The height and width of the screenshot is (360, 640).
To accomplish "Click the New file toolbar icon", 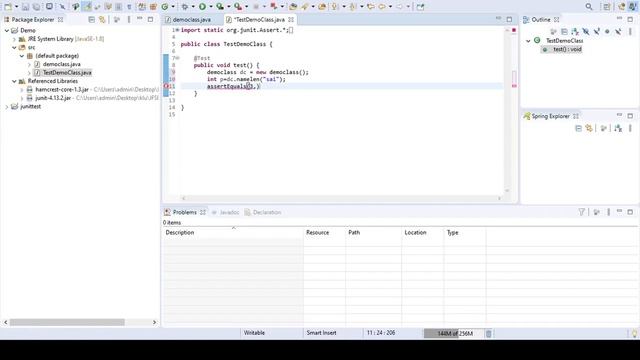I will [8, 7].
